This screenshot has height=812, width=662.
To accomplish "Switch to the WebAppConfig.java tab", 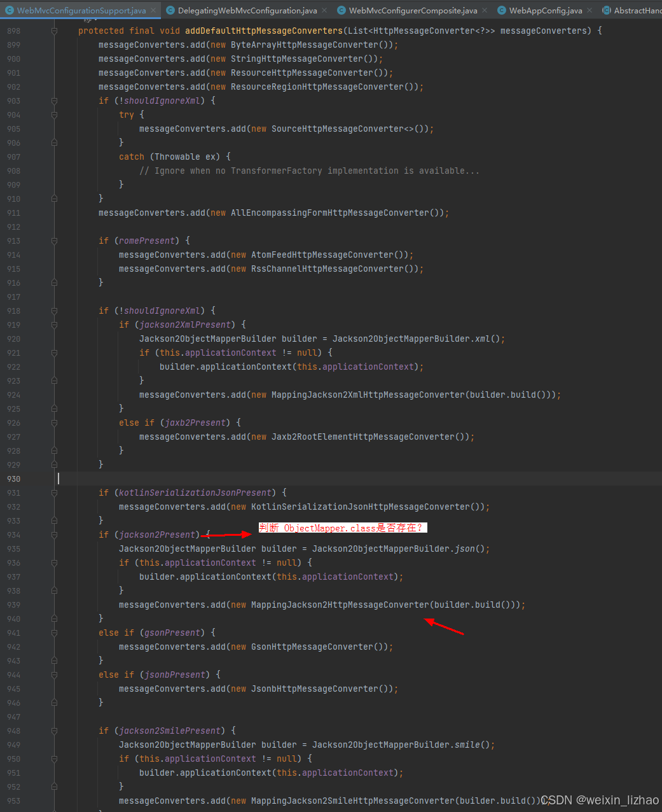I will pos(546,10).
